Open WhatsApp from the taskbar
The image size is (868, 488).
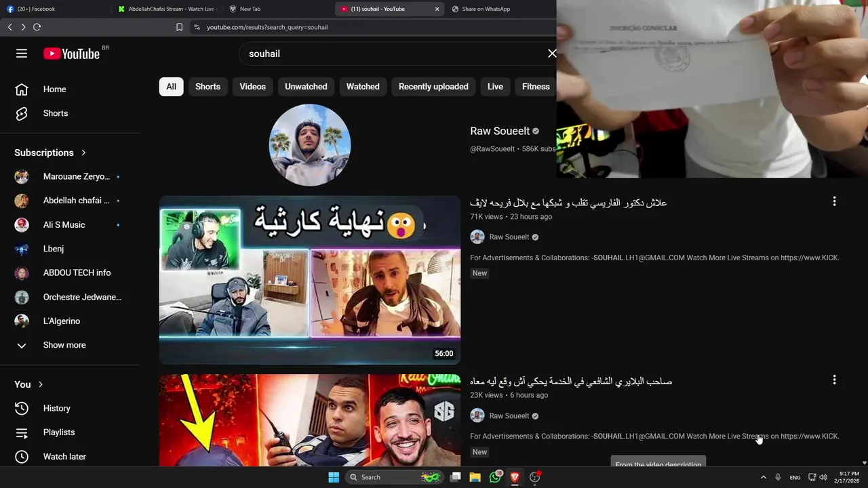(x=495, y=477)
